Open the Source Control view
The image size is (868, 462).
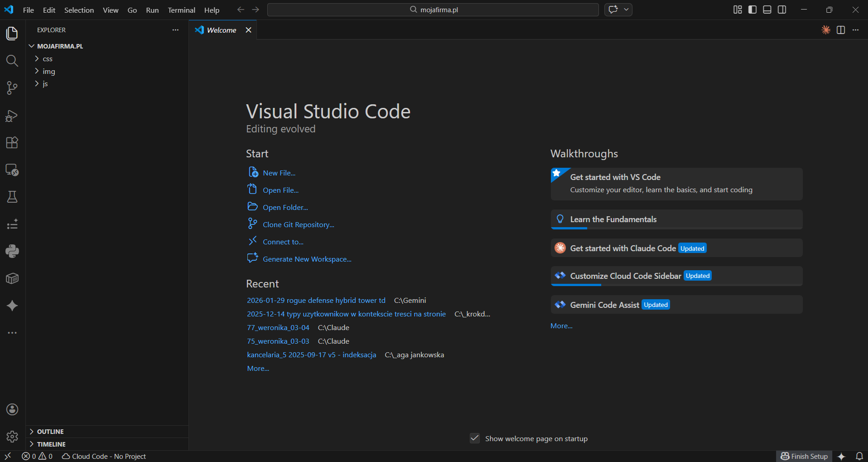pos(12,88)
